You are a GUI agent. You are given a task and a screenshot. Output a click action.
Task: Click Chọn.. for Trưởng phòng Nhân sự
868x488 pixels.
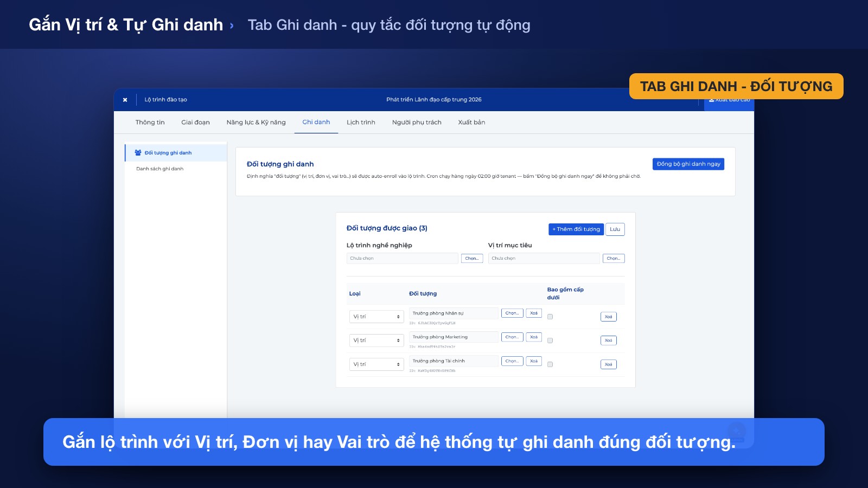pyautogui.click(x=512, y=313)
